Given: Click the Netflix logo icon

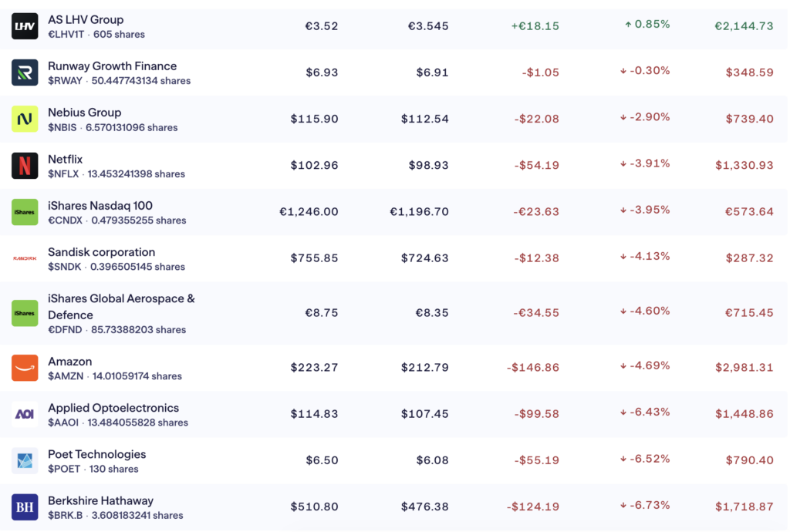Looking at the screenshot, I should tap(25, 166).
